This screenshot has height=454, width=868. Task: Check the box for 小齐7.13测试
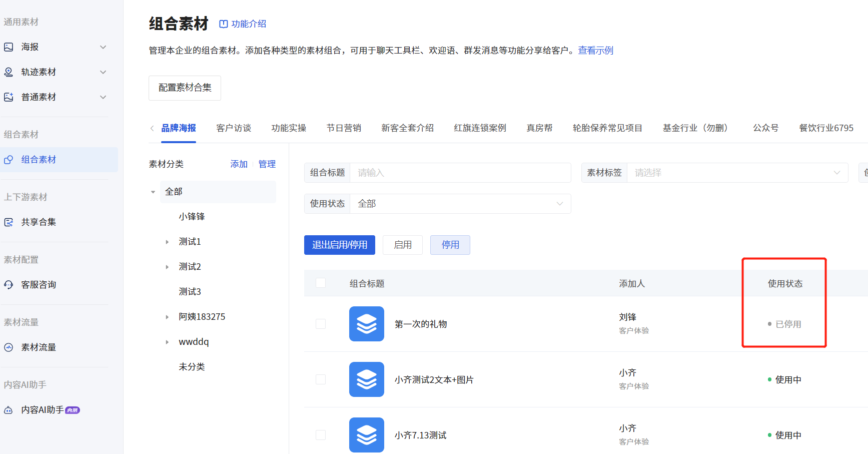321,435
